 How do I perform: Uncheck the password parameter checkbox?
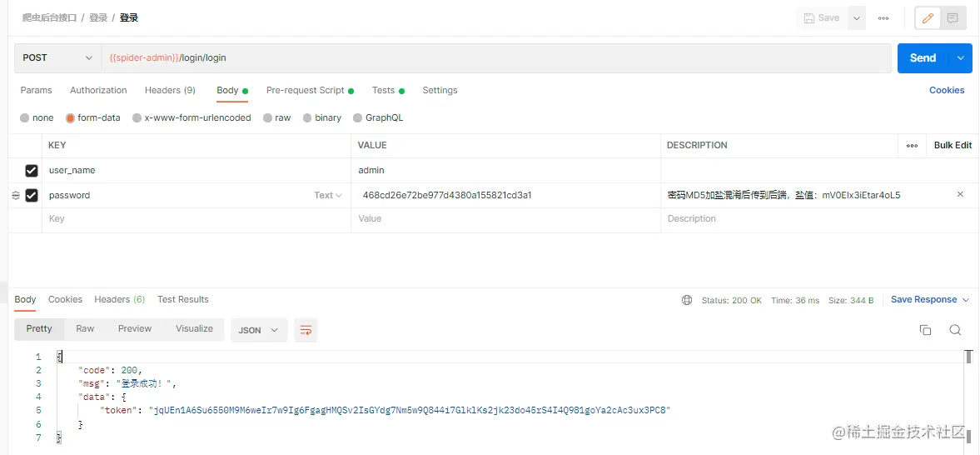point(32,195)
